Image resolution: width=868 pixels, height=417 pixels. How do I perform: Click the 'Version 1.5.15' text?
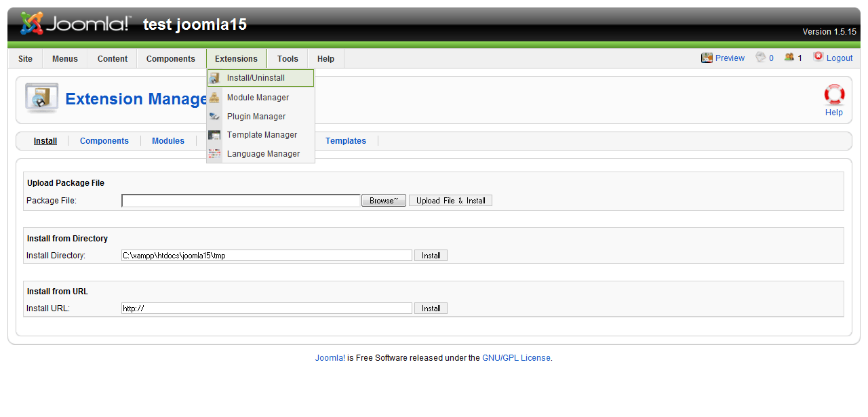[x=829, y=32]
